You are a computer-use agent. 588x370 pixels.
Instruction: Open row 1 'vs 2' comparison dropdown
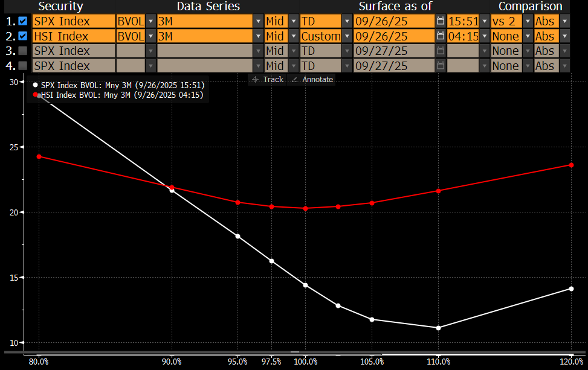point(528,21)
